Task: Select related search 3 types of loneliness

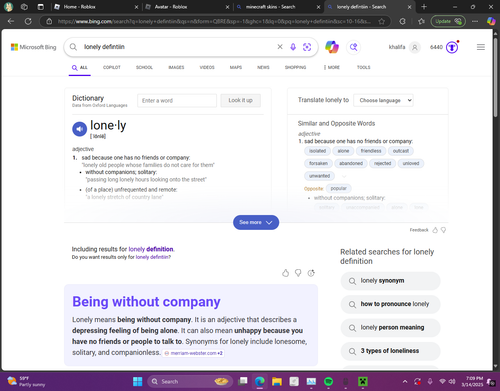Action: (x=390, y=351)
